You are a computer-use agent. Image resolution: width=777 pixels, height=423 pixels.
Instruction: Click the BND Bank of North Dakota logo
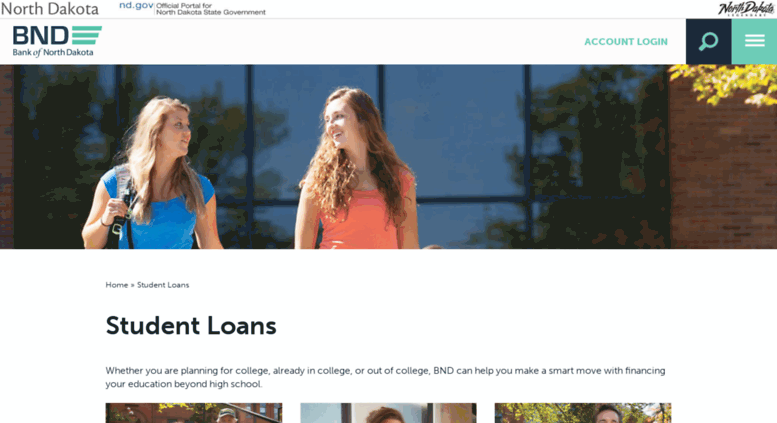[57, 42]
